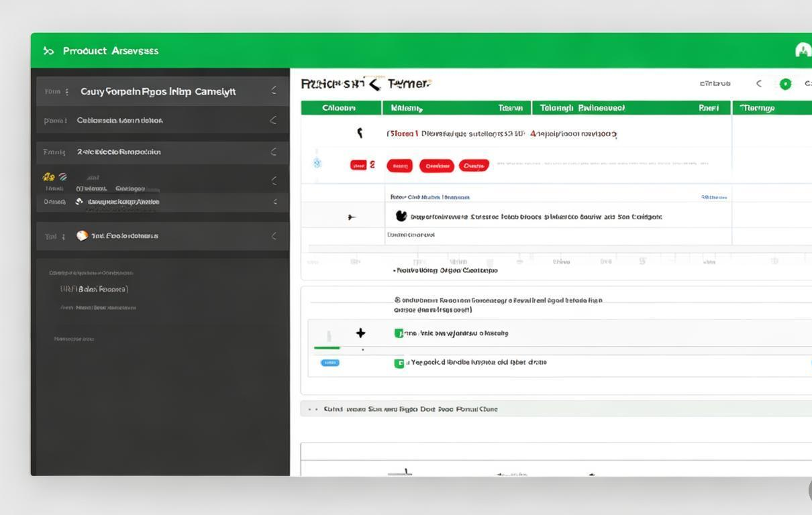Click the yellow icon in the dark sidebar

click(48, 177)
